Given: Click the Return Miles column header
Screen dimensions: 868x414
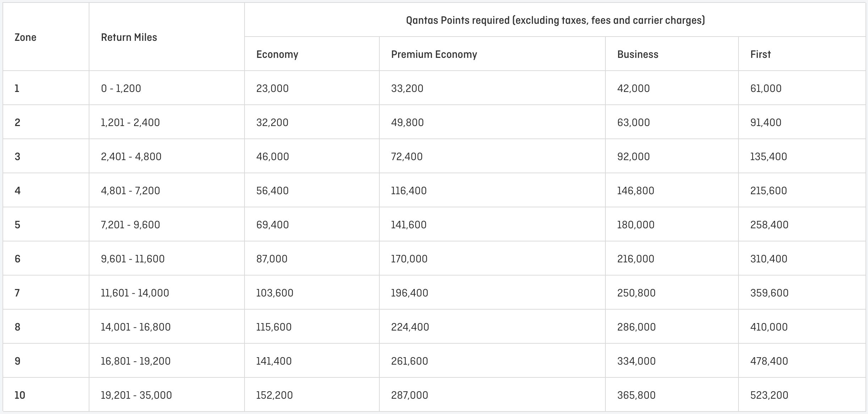Looking at the screenshot, I should [x=129, y=37].
